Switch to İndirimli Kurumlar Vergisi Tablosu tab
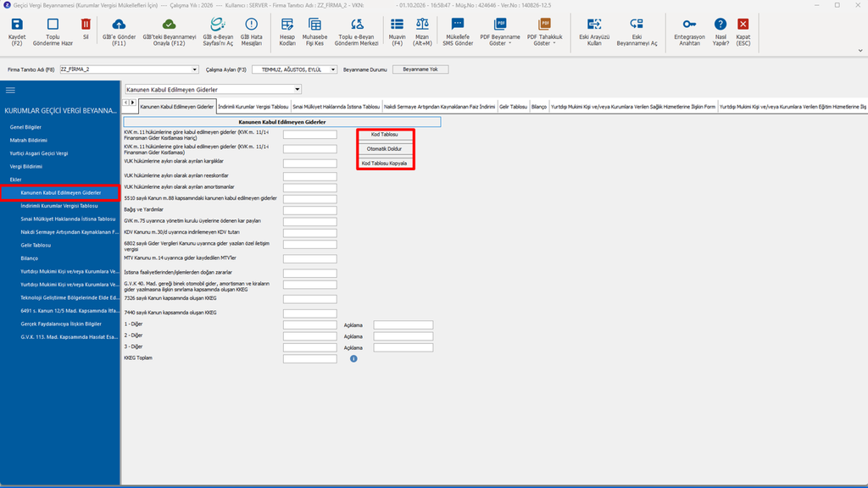This screenshot has height=488, width=868. point(253,107)
